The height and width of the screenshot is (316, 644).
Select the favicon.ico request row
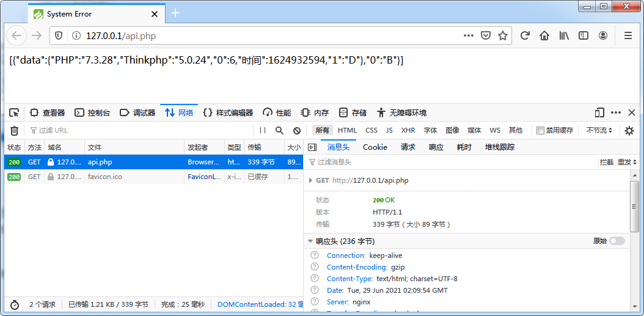click(153, 177)
